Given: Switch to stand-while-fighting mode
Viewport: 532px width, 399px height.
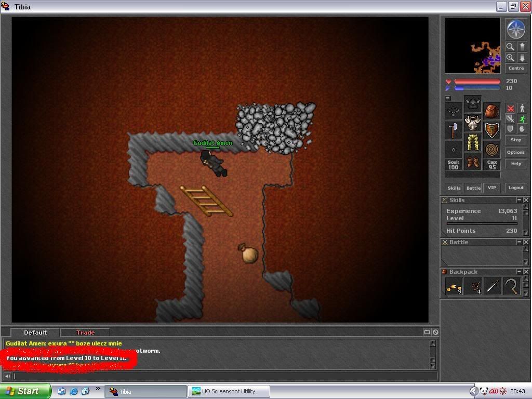Looking at the screenshot, I should (x=522, y=109).
